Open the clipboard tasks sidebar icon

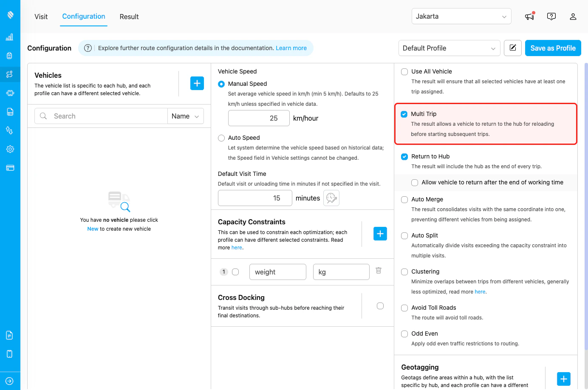point(10,56)
